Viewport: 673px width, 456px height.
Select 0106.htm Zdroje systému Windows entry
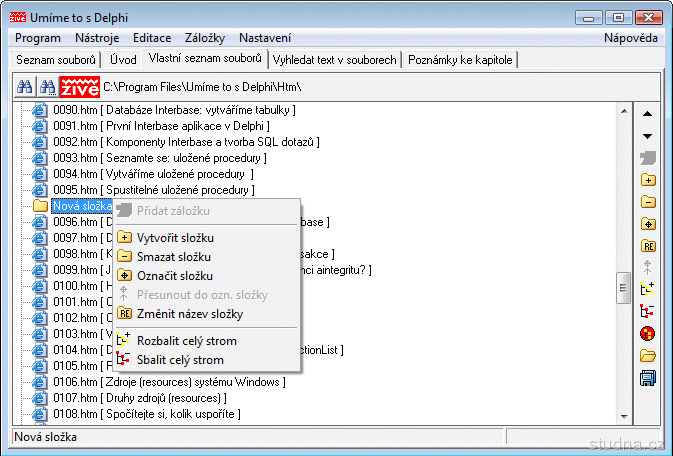[169, 382]
